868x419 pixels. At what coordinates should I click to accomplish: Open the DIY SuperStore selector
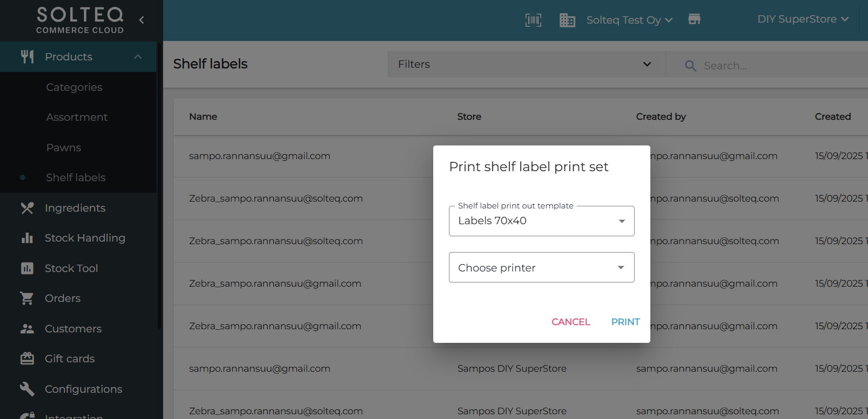click(x=802, y=19)
